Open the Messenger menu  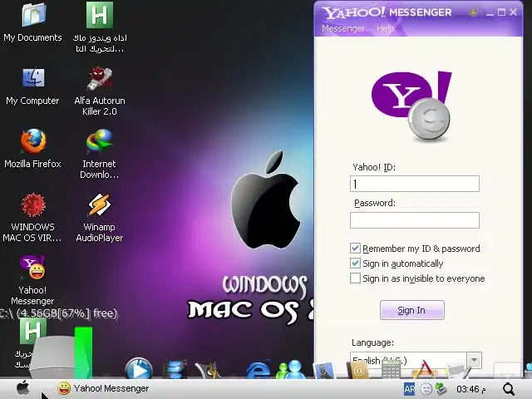[343, 28]
